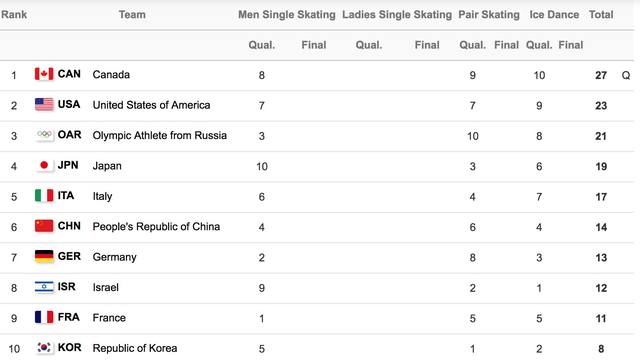
Task: Select the China flag icon
Action: click(x=44, y=226)
